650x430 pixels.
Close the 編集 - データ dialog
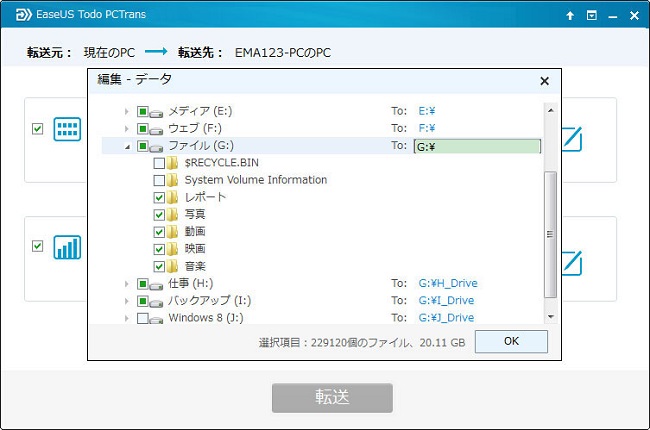click(x=544, y=81)
